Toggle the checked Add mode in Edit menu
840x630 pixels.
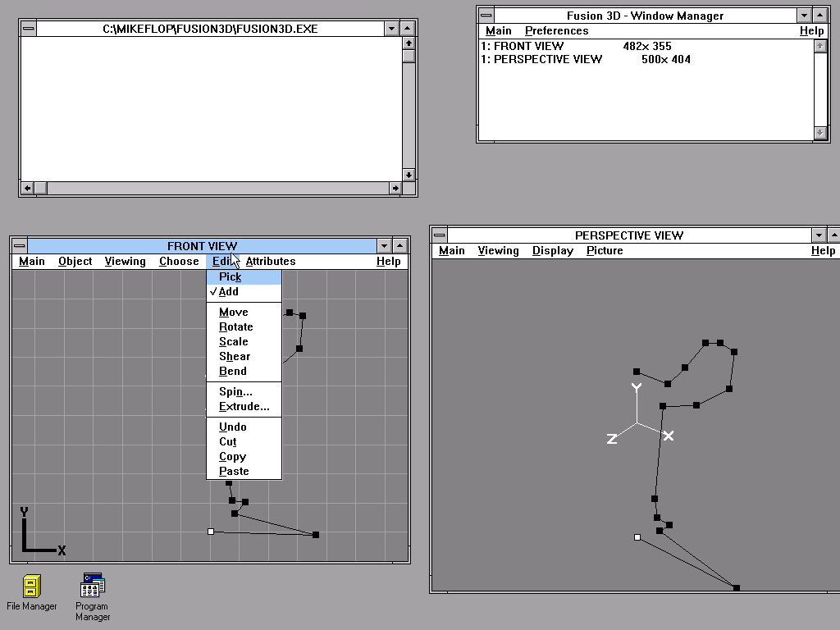pyautogui.click(x=229, y=292)
